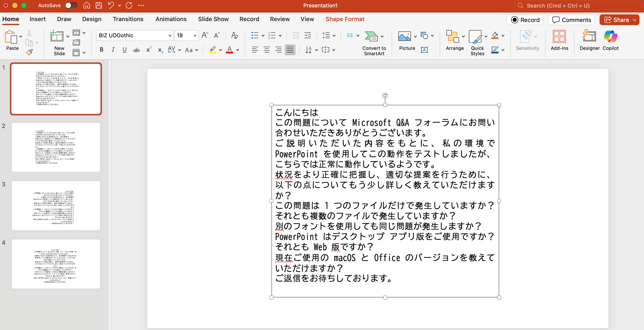
Task: Click the Cut scissors icon
Action: pos(29,33)
